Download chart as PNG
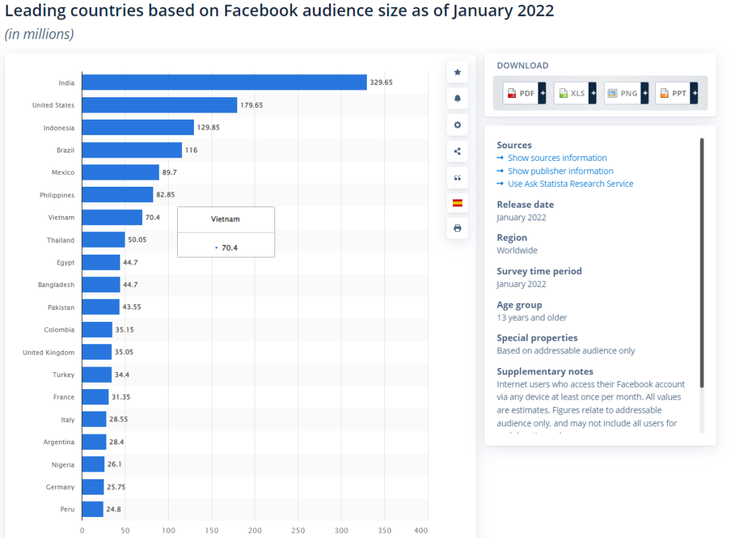Screen dimensions: 756x538 622,94
